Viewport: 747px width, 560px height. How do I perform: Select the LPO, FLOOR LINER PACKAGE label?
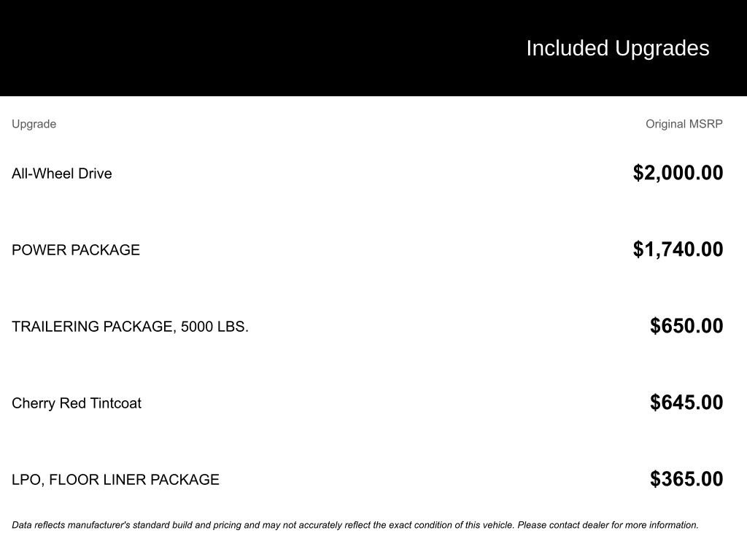pos(115,480)
